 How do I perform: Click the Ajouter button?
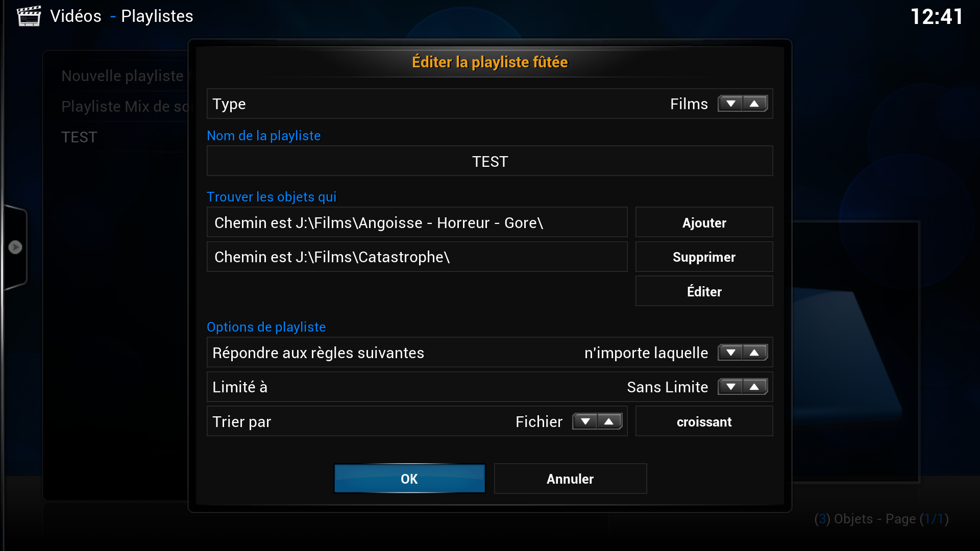704,222
